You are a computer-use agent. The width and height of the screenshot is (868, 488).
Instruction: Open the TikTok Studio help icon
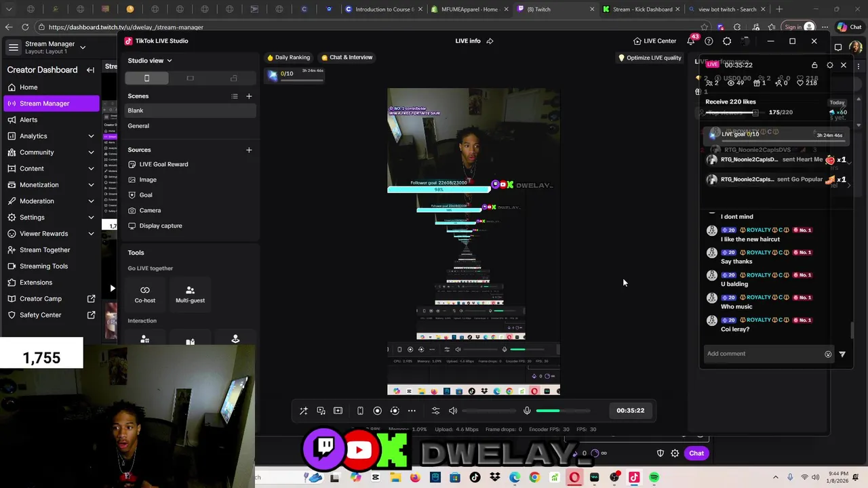click(709, 41)
